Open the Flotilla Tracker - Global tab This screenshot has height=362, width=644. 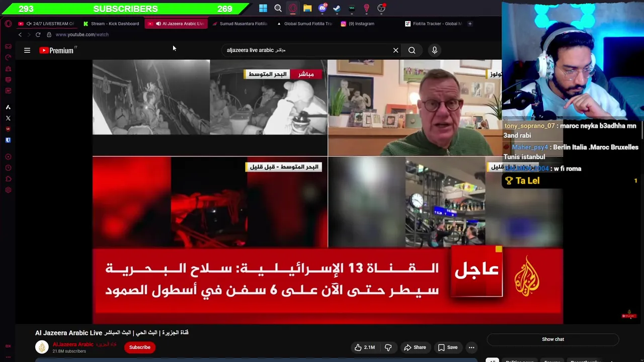[434, 24]
